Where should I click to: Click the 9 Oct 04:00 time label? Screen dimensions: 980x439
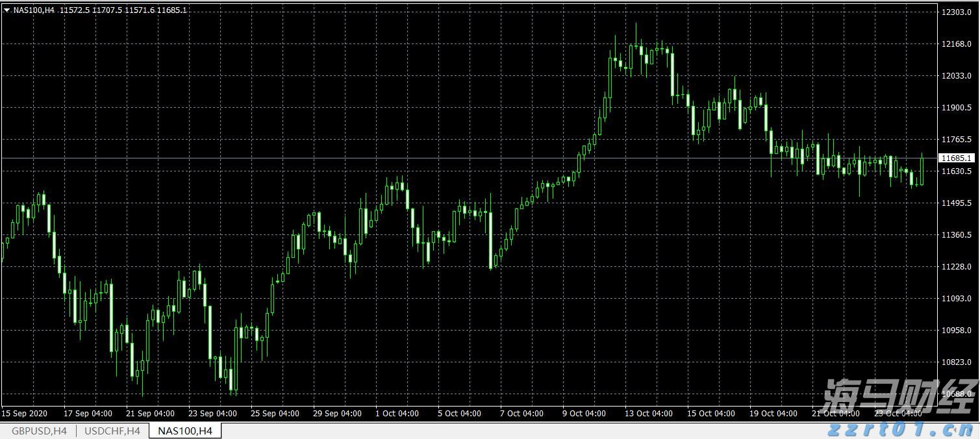(584, 414)
